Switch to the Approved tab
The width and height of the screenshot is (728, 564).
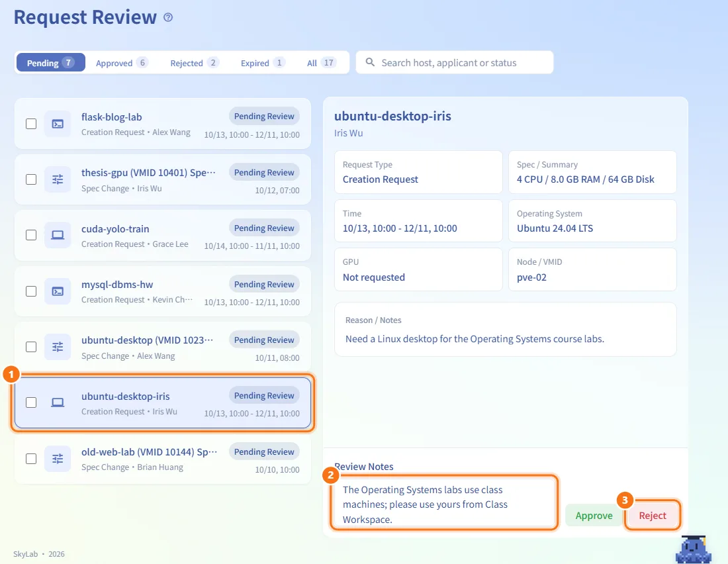pyautogui.click(x=122, y=63)
